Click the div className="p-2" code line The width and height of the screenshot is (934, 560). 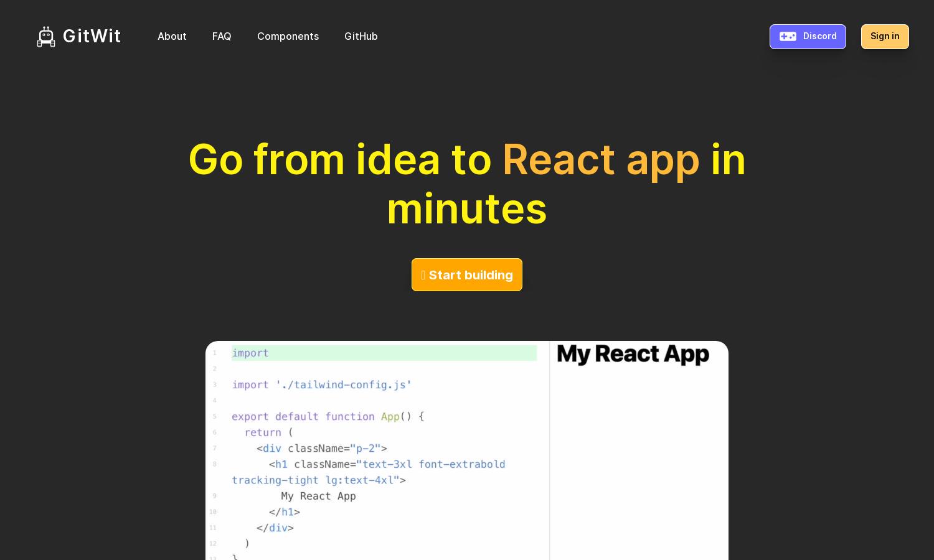point(322,448)
